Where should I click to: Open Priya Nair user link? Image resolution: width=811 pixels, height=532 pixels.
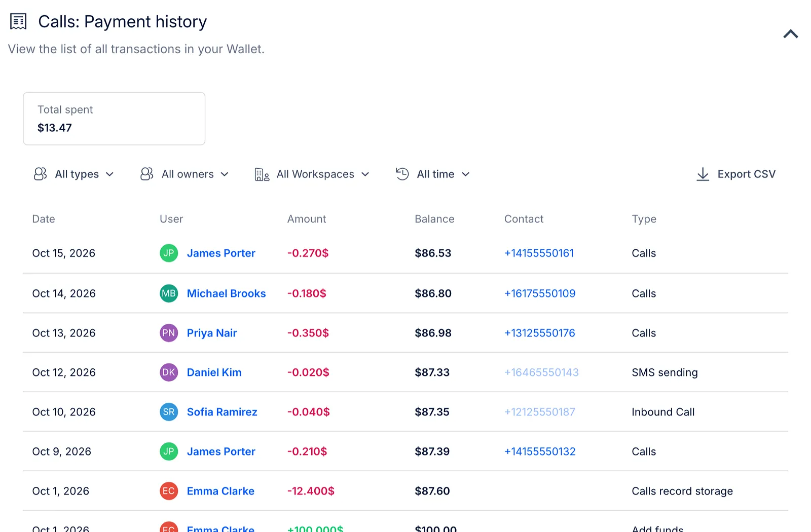click(212, 333)
